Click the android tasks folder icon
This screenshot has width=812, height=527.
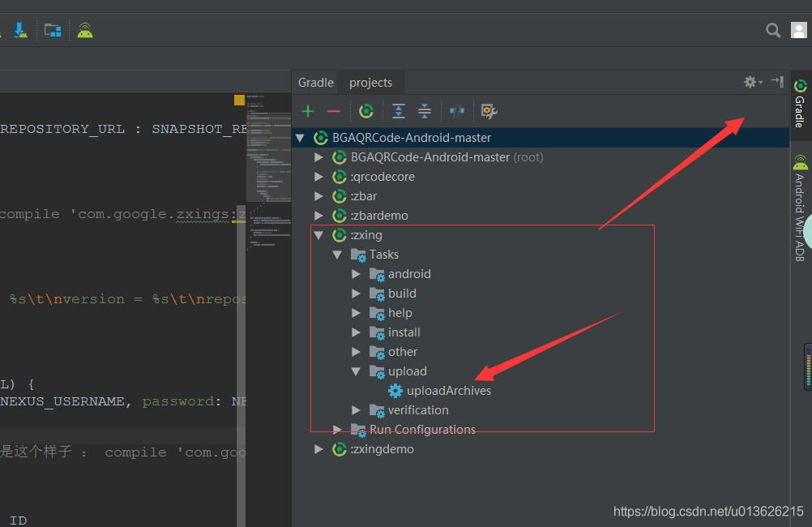click(377, 275)
